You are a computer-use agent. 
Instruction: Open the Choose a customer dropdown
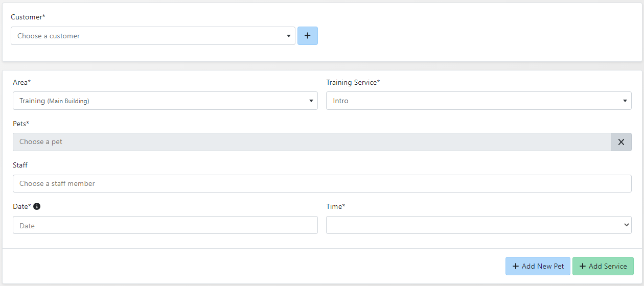pos(148,36)
